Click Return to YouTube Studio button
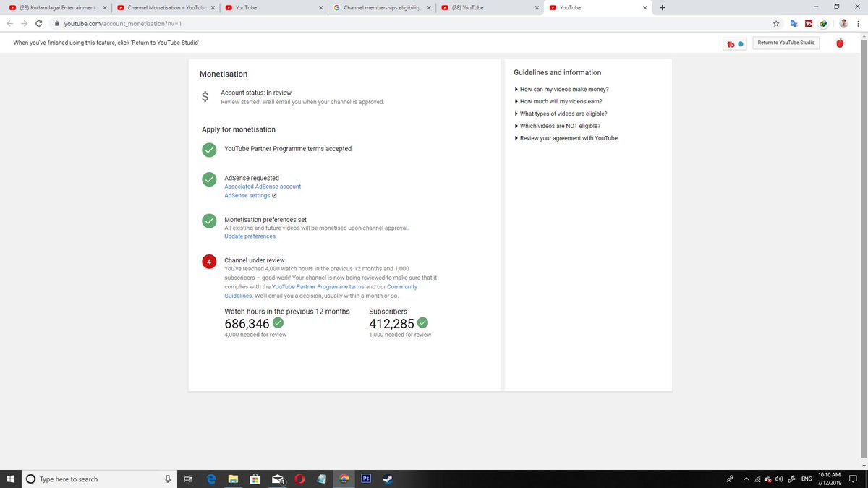This screenshot has height=488, width=868. 786,43
